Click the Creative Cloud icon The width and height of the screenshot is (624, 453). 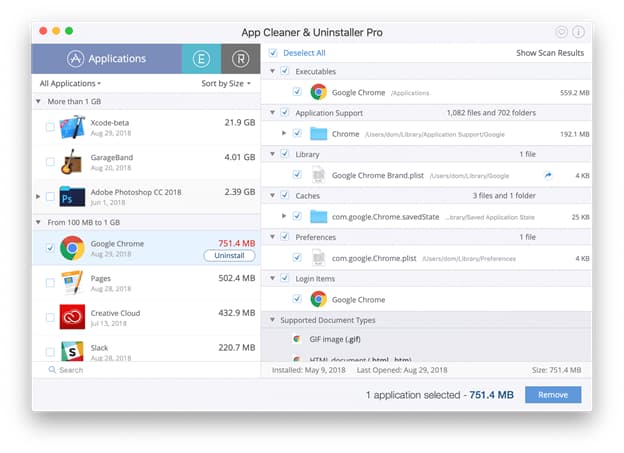pos(72,317)
